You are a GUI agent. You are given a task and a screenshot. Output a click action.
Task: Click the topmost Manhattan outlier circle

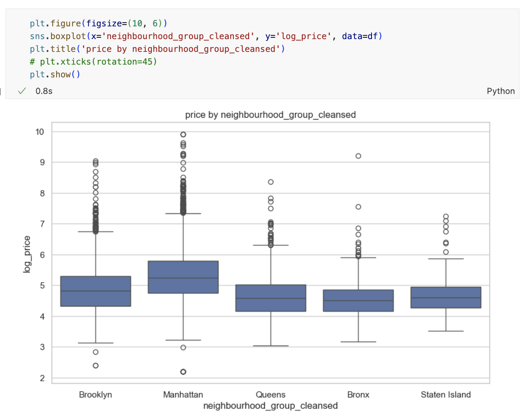point(183,134)
